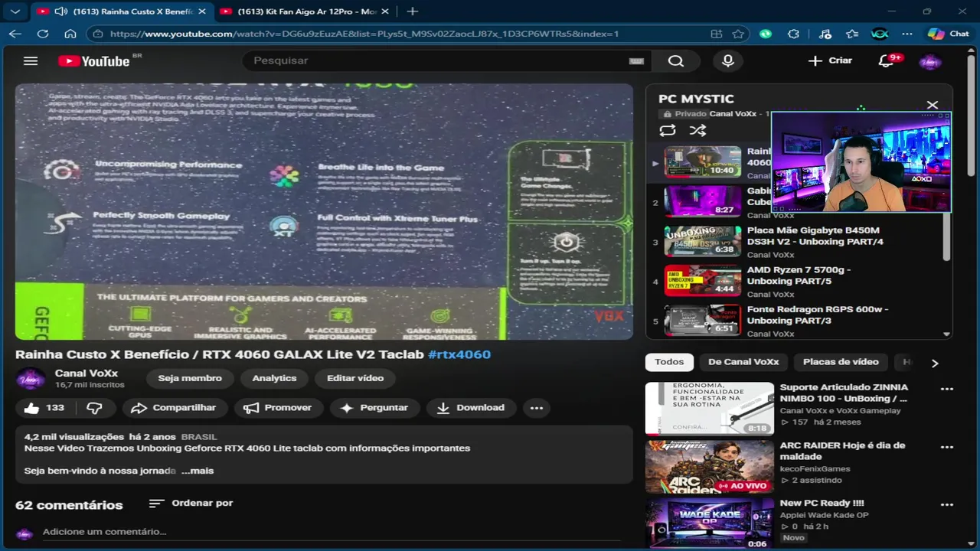The image size is (980, 551).
Task: Open the Extensions puzzle icon
Action: pyautogui.click(x=793, y=34)
